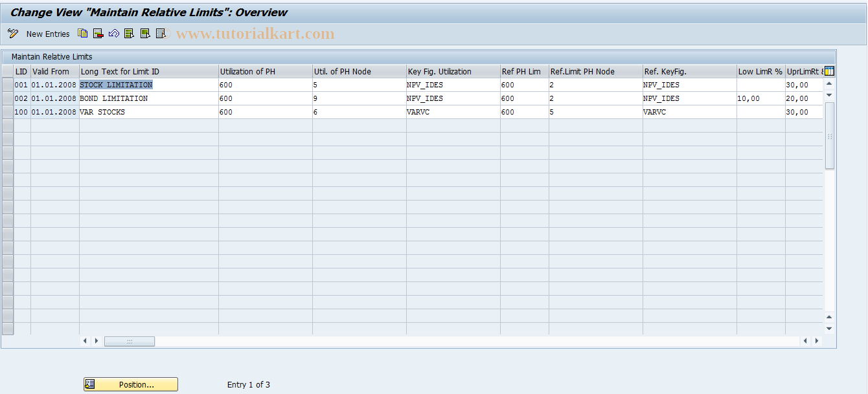Click the New Entries button
Image resolution: width=868 pixels, height=394 pixels.
(48, 34)
